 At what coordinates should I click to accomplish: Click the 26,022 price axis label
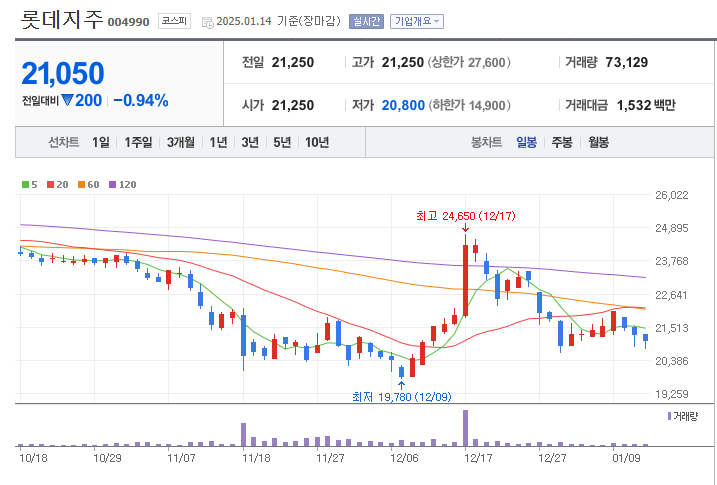(x=672, y=195)
